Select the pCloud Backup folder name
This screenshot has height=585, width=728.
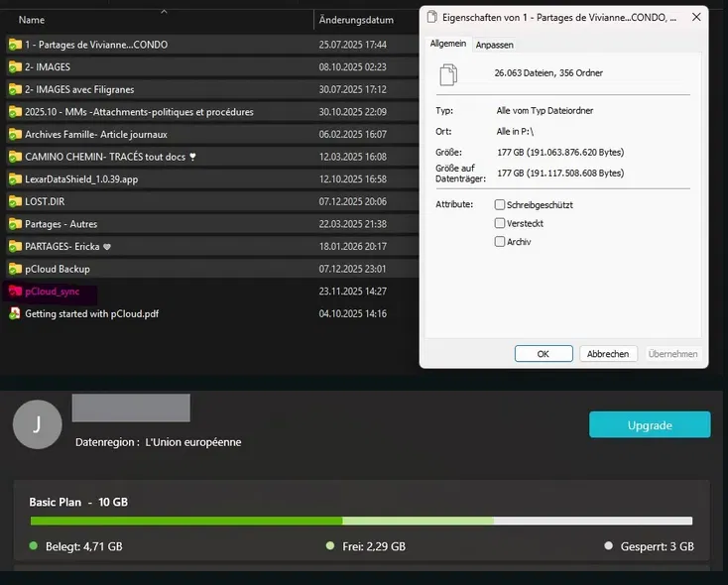58,269
